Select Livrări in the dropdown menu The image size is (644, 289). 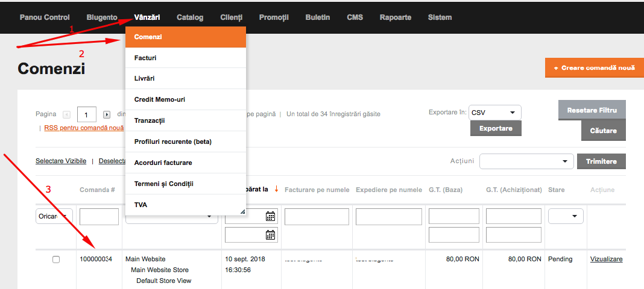click(x=186, y=78)
